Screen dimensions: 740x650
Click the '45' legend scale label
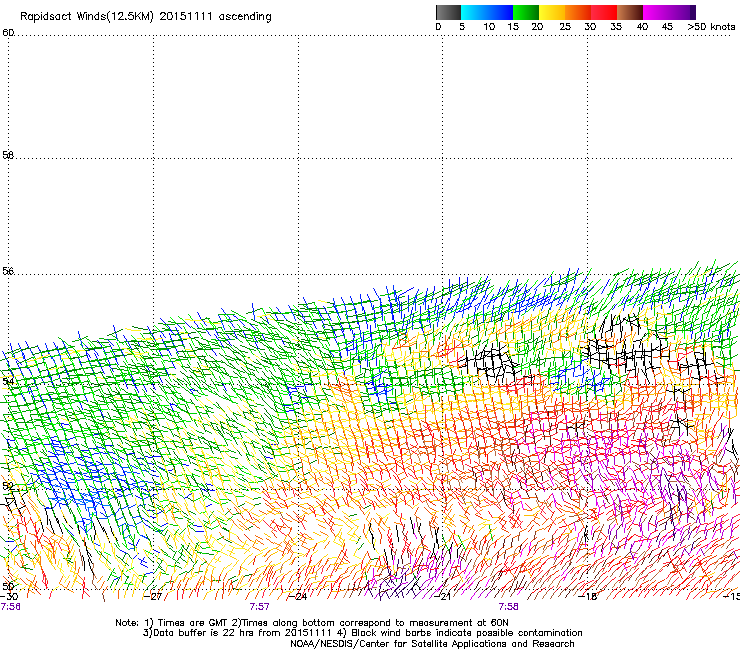point(667,27)
